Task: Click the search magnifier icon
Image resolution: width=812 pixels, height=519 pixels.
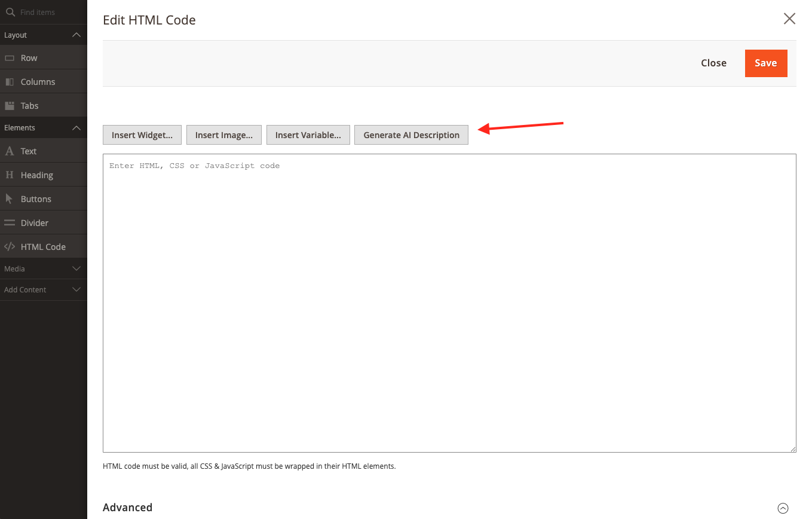Action: [10, 12]
